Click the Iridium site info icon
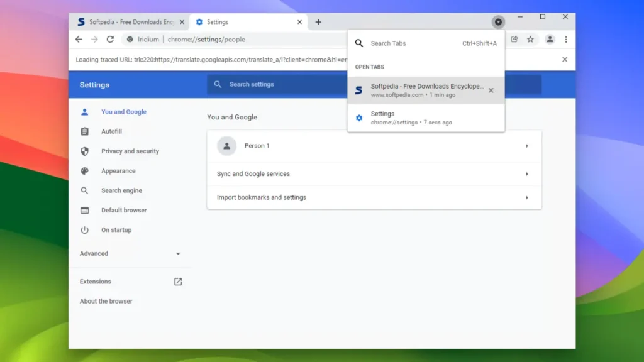Screen dimensions: 644x362 130,39
